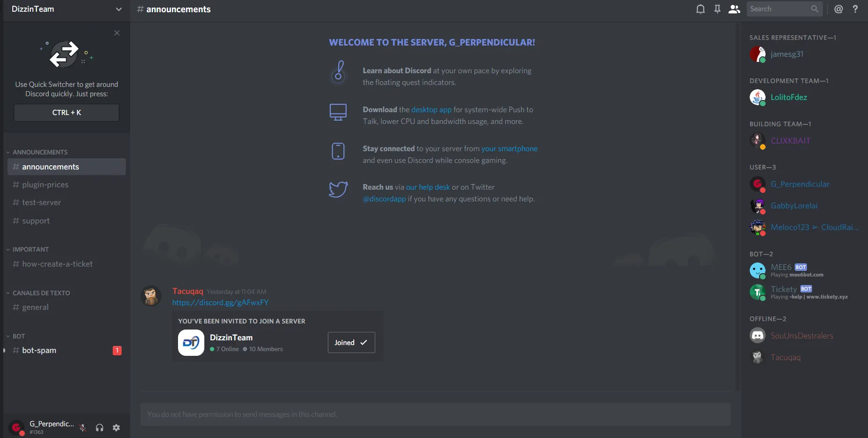Image resolution: width=868 pixels, height=438 pixels.
Task: Open the plugin-prices channel
Action: point(67,184)
